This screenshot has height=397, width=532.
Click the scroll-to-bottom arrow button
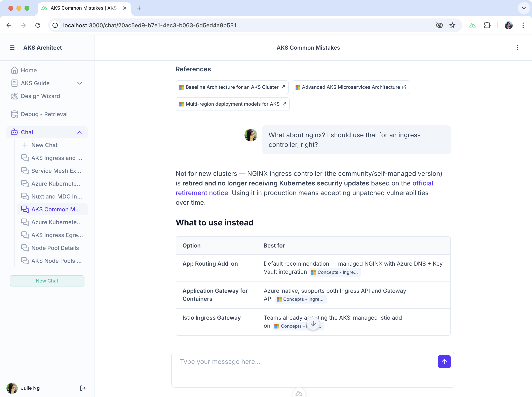[313, 324]
